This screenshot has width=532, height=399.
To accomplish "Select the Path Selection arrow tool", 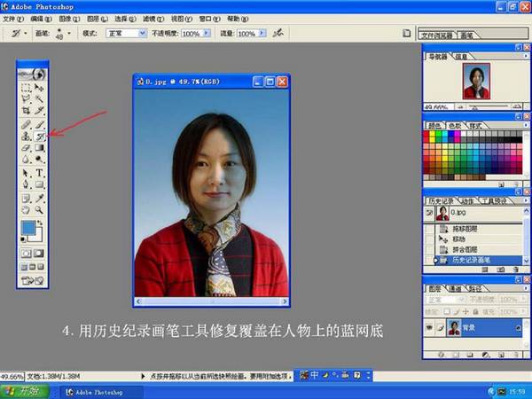I will tap(26, 173).
